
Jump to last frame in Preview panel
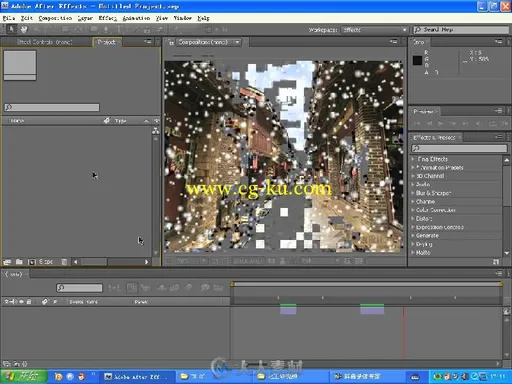coord(465,123)
